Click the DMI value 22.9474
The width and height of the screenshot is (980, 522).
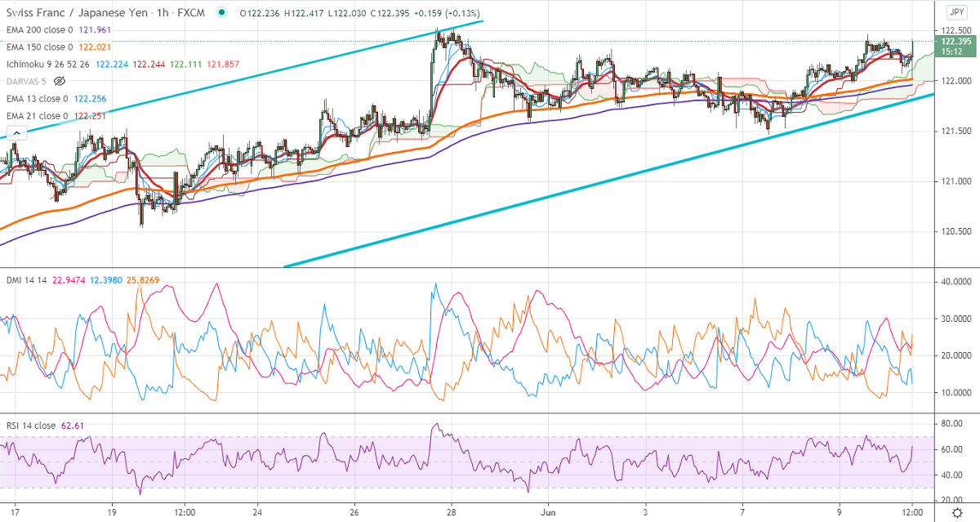pos(70,282)
